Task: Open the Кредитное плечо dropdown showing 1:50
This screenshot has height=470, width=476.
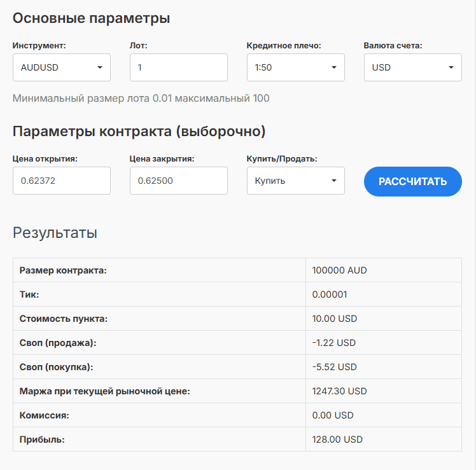Action: [x=296, y=67]
